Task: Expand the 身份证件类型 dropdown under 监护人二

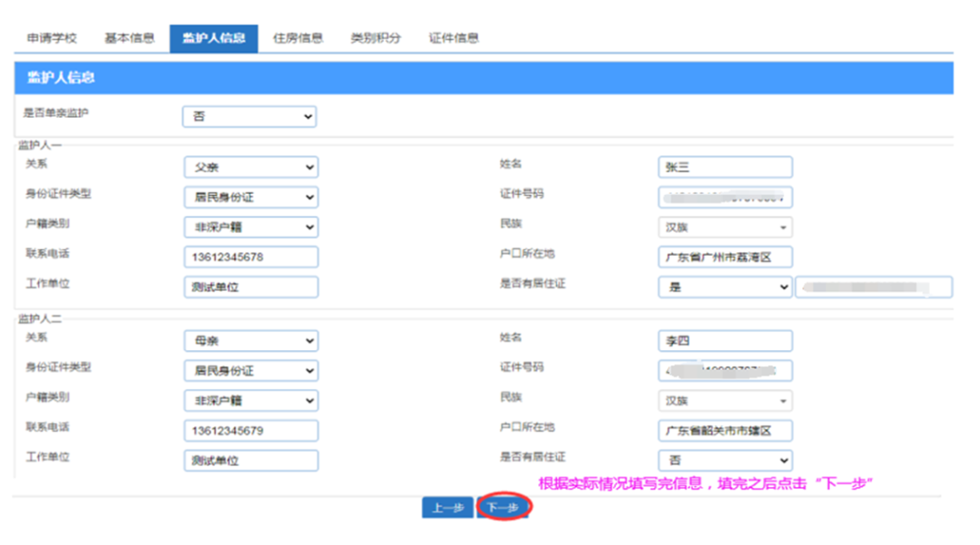Action: coord(251,370)
